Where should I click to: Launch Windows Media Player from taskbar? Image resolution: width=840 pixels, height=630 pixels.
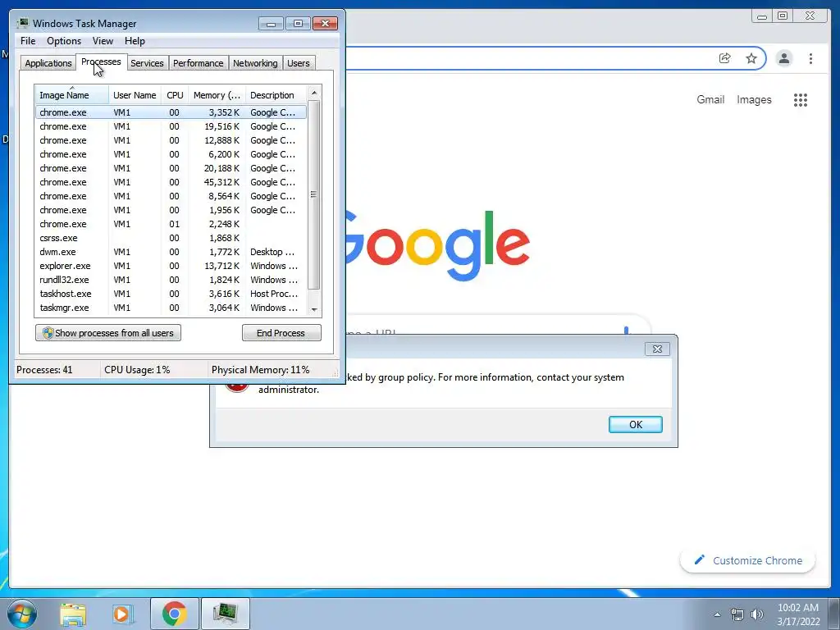[123, 614]
